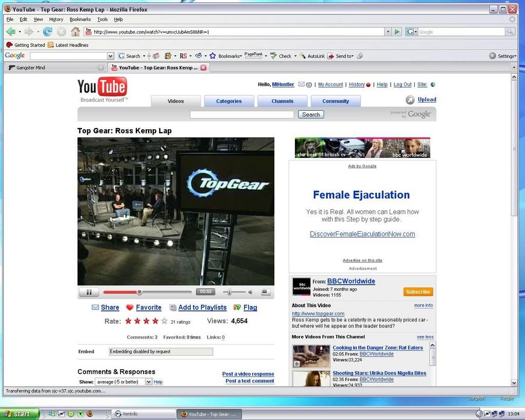Screen dimensions: 525x420
Task: Click the AutoLink toolbar button
Action: tap(312, 56)
